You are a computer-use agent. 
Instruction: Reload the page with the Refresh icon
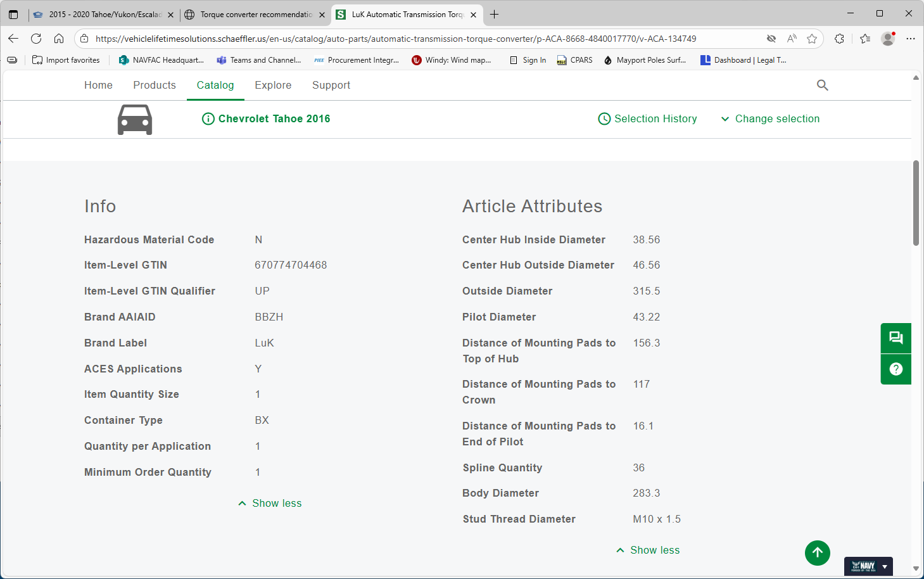point(36,39)
